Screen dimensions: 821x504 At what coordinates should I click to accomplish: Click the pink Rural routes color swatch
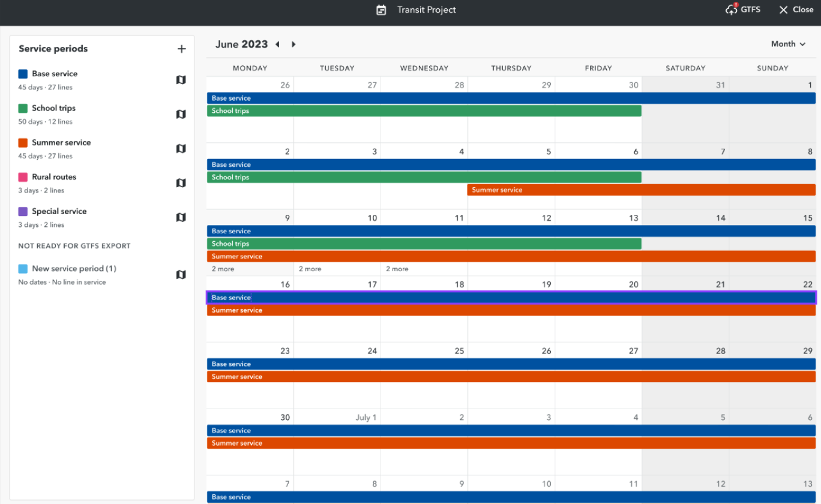coord(23,177)
